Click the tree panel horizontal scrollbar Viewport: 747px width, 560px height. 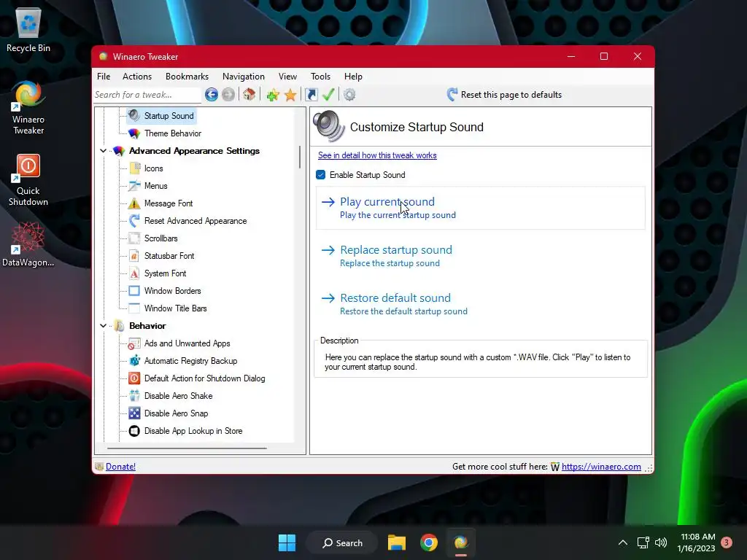[187, 448]
